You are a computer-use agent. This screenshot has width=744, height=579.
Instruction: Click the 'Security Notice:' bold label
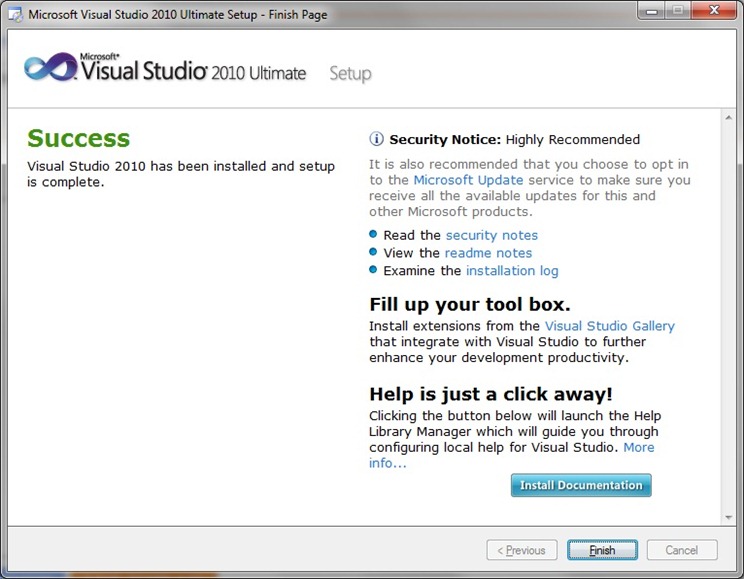pos(445,140)
